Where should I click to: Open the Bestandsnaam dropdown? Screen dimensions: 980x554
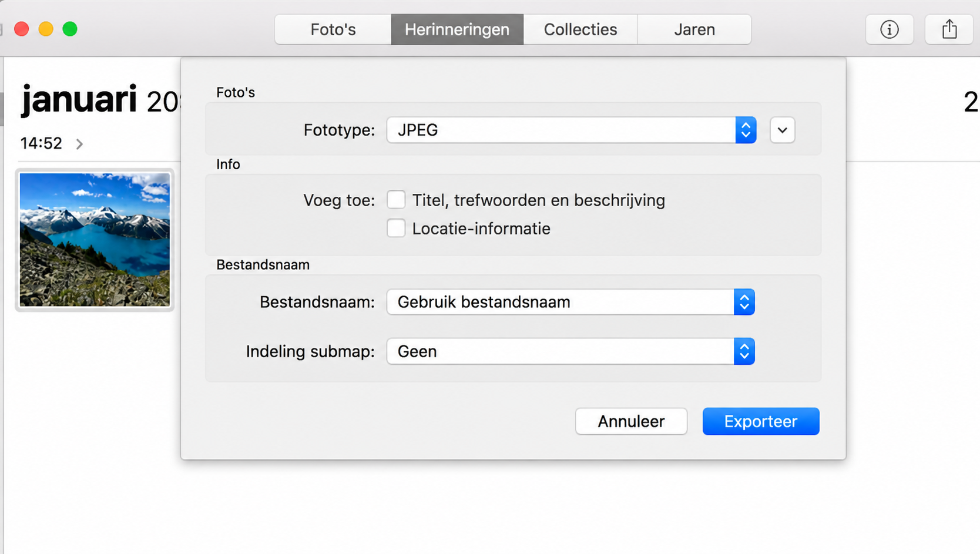click(570, 302)
